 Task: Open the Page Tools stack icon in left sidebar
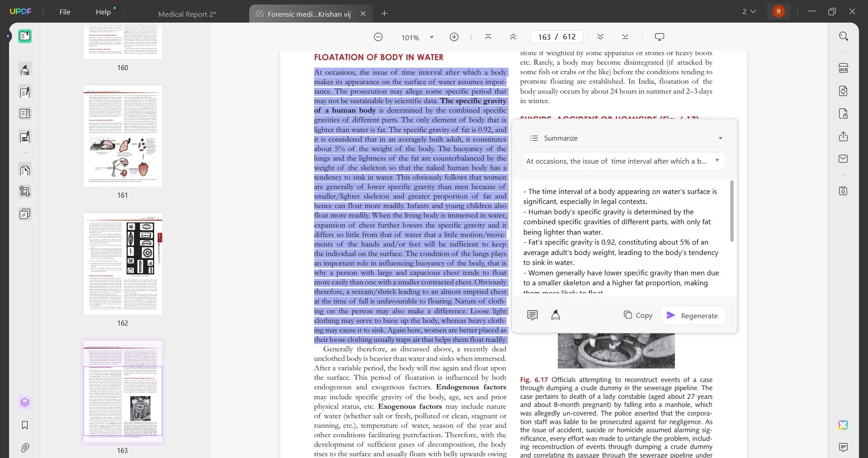coord(25,214)
